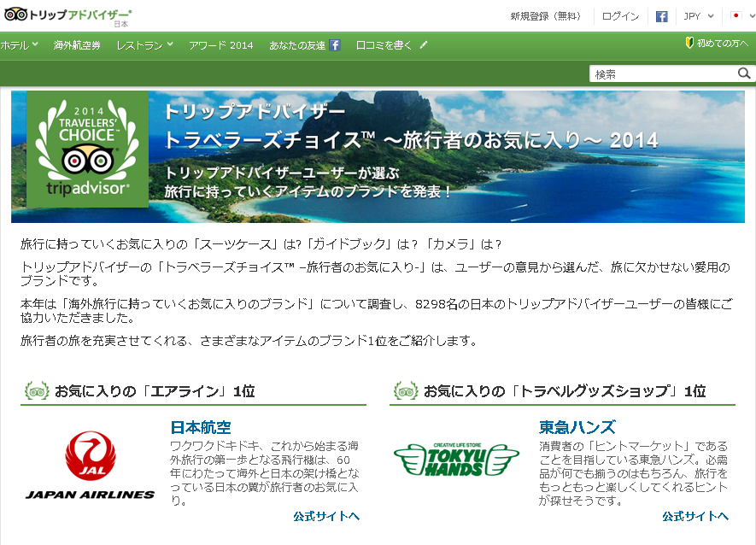This screenshot has width=756, height=545.
Task: Open the Japan flag country dropdown
Action: coord(740,16)
